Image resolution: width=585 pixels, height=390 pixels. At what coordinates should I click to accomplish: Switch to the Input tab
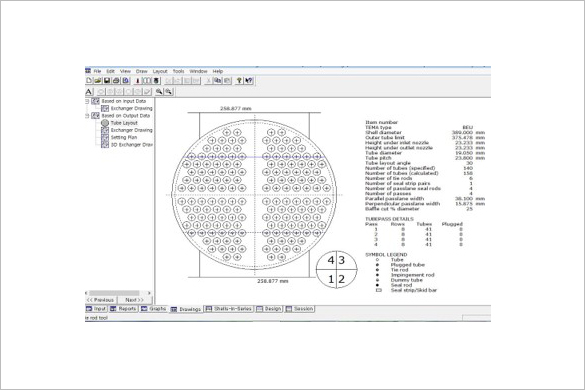pyautogui.click(x=96, y=309)
